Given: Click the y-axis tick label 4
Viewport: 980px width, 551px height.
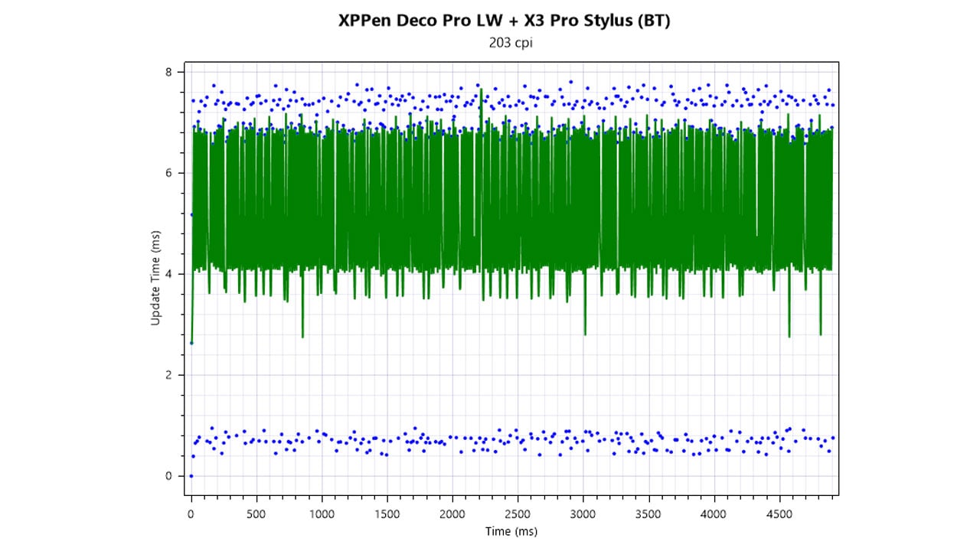Looking at the screenshot, I should pyautogui.click(x=169, y=274).
